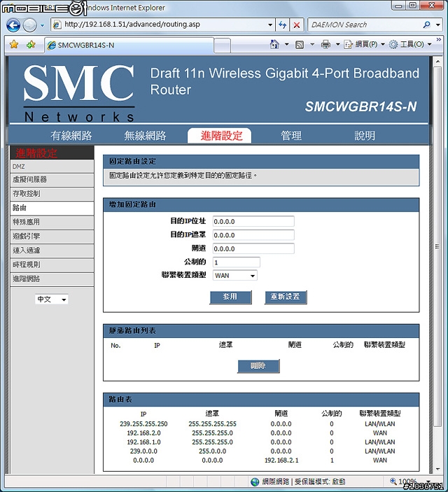Open 遊戲引擎 in the sidebar
The height and width of the screenshot is (492, 448).
(x=52, y=237)
